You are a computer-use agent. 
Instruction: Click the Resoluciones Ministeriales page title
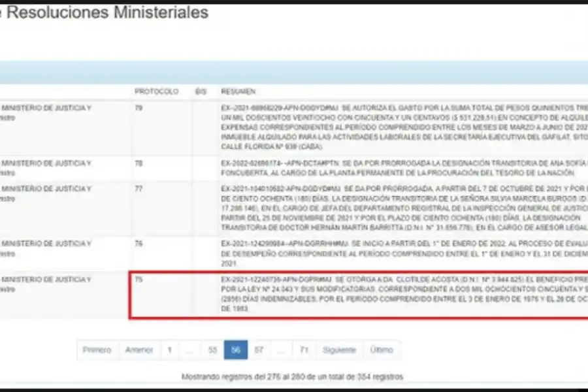pyautogui.click(x=106, y=12)
